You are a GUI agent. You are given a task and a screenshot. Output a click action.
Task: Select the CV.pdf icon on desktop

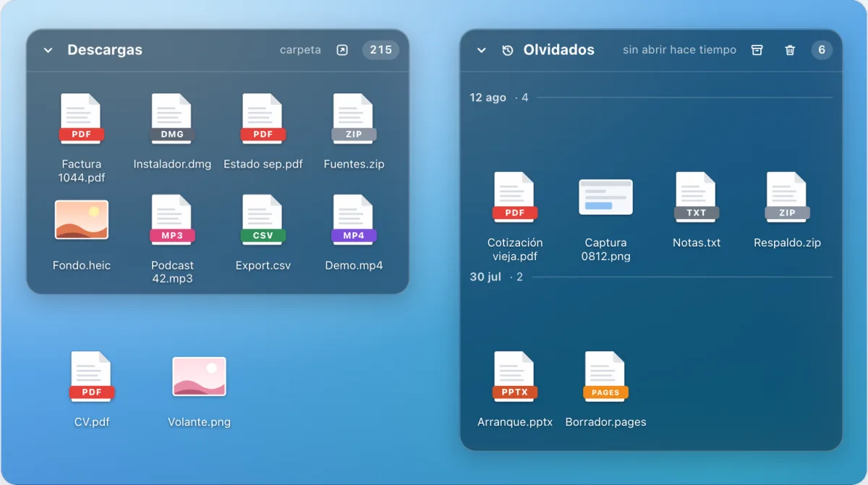coord(92,377)
